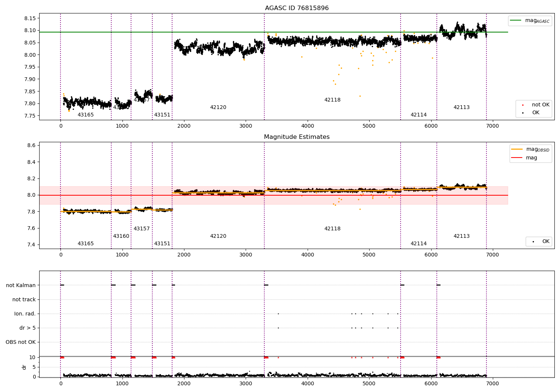The height and width of the screenshot is (392, 560).
Task: Click obsid label 43165 in Magnitude Estimates plot
Action: point(85,244)
